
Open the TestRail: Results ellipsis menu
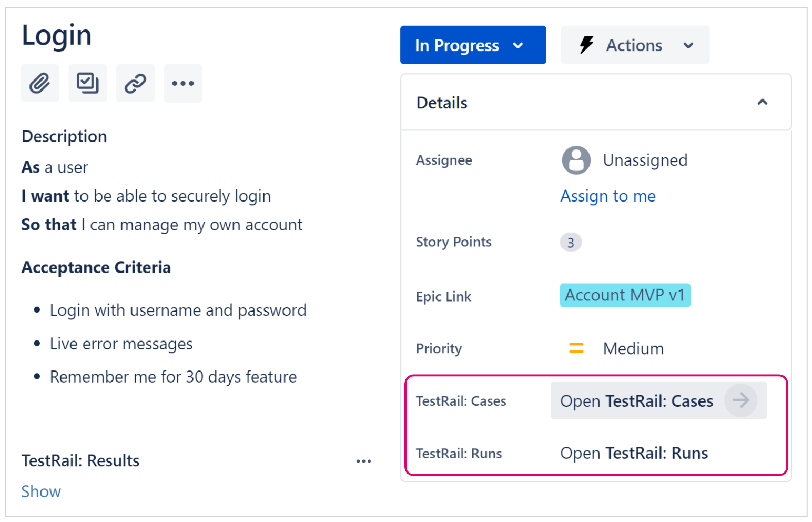pyautogui.click(x=363, y=461)
